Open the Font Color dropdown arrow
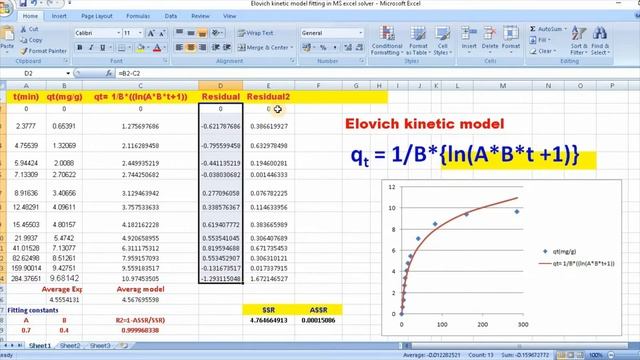The width and height of the screenshot is (640, 360). coord(164,48)
